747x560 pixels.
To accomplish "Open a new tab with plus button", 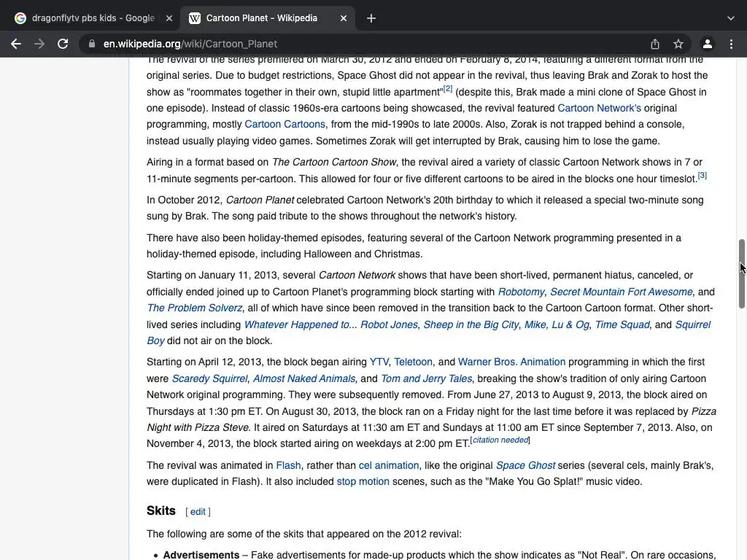I will click(371, 18).
